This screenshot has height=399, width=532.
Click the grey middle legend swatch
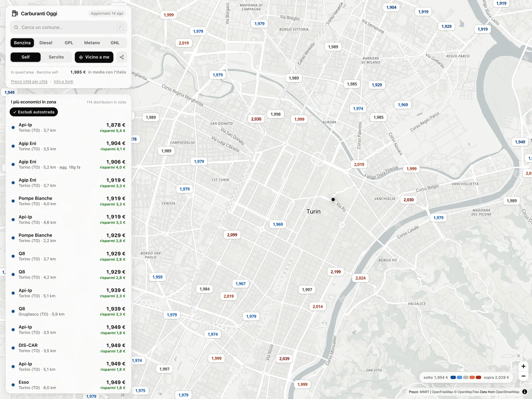tap(466, 377)
